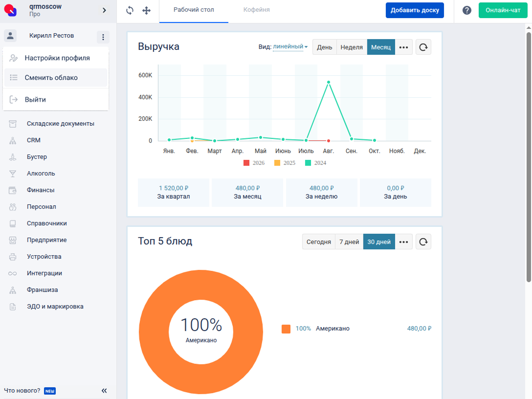This screenshot has width=532, height=399.
Task: Open more options in Выручка widget
Action: coord(403,47)
